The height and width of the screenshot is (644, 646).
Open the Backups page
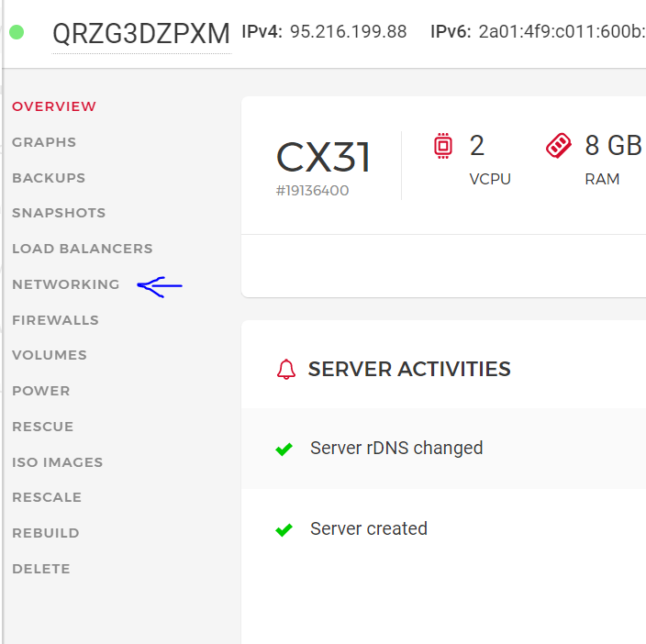(x=49, y=178)
